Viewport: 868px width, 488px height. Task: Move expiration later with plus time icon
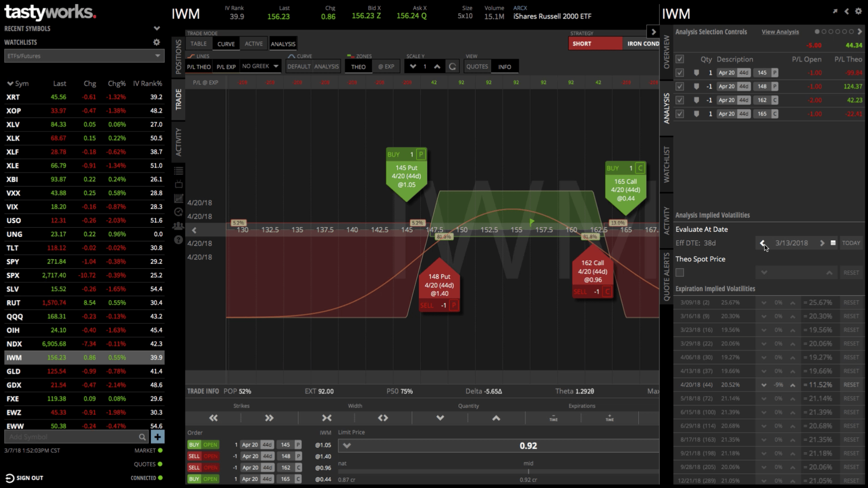coord(610,418)
